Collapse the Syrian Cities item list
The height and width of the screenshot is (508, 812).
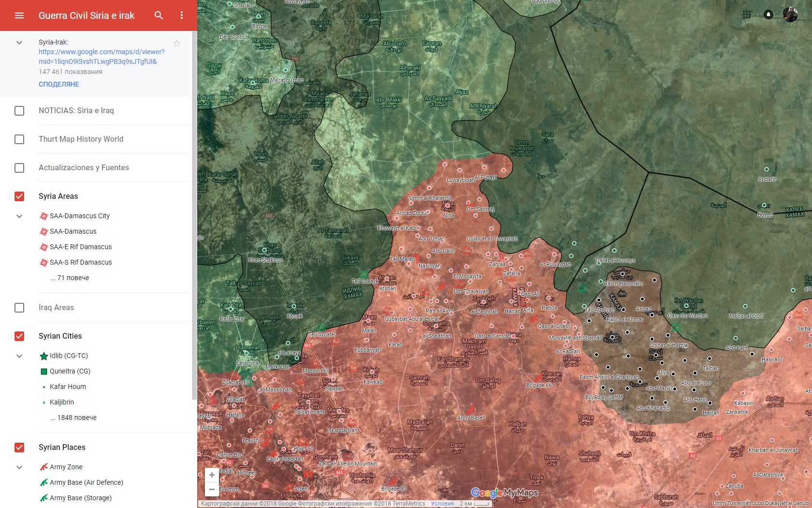[x=19, y=356]
